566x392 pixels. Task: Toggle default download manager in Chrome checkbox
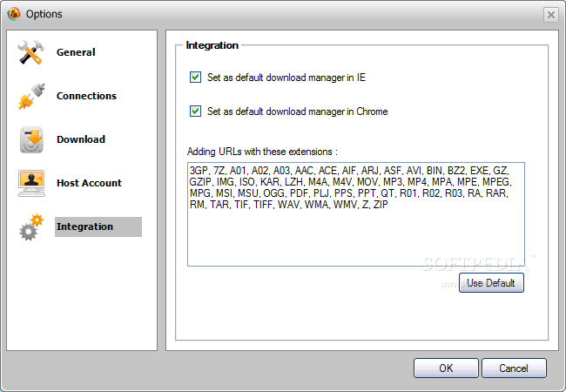pos(195,112)
